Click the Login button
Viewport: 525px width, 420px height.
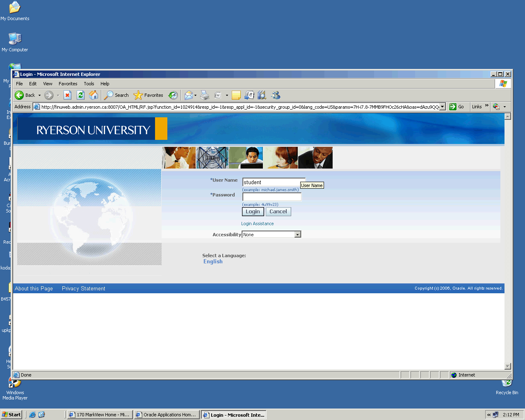click(x=253, y=212)
